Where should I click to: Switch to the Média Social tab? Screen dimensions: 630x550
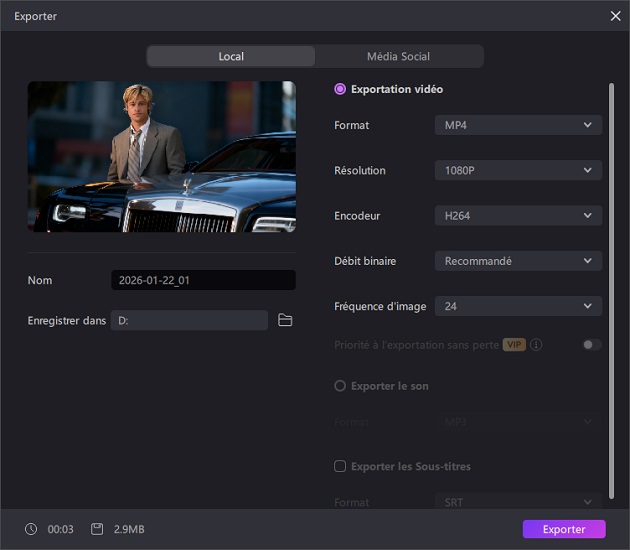click(x=398, y=56)
